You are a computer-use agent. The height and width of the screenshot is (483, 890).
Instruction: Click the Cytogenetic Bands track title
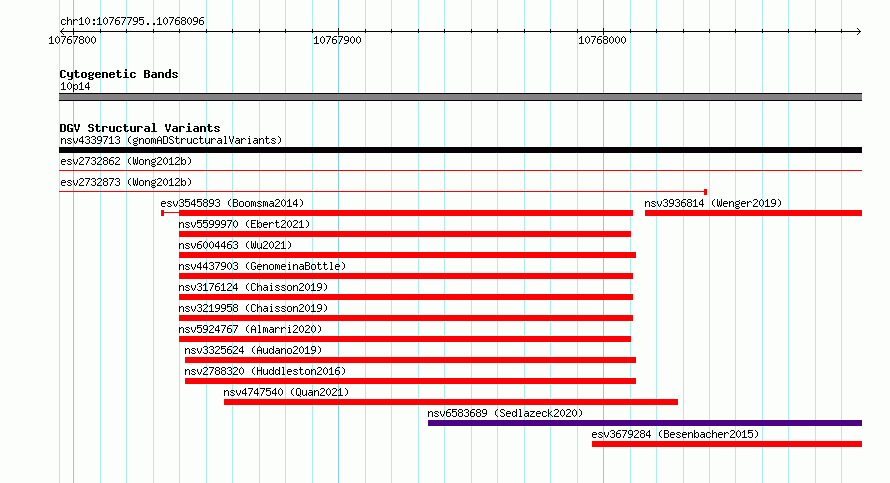coord(119,74)
